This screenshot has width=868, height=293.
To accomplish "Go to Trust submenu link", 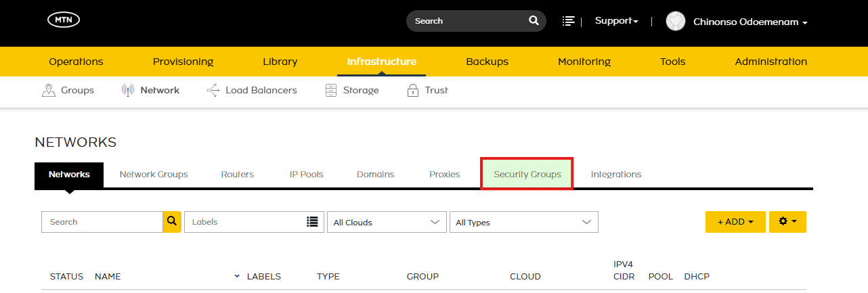I will point(437,90).
